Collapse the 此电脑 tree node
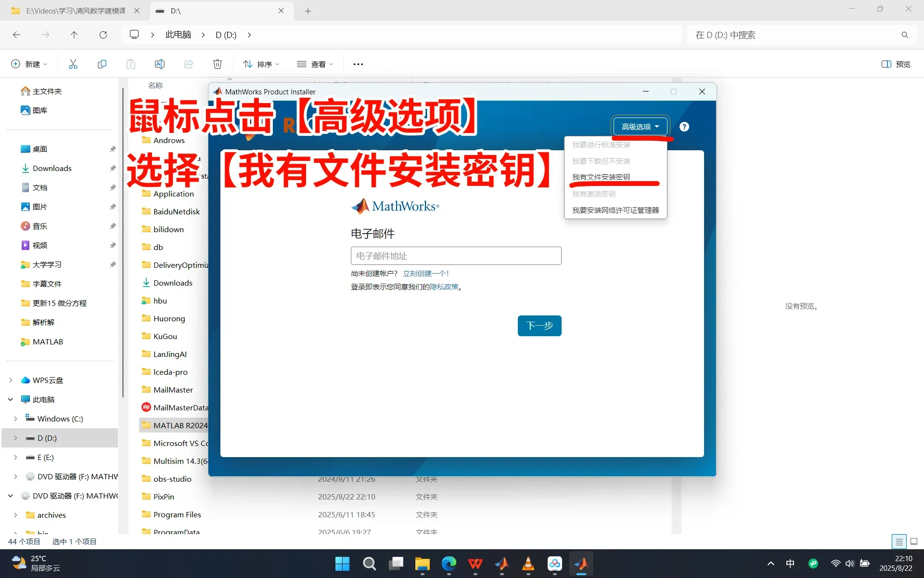The width and height of the screenshot is (924, 578). [x=11, y=399]
